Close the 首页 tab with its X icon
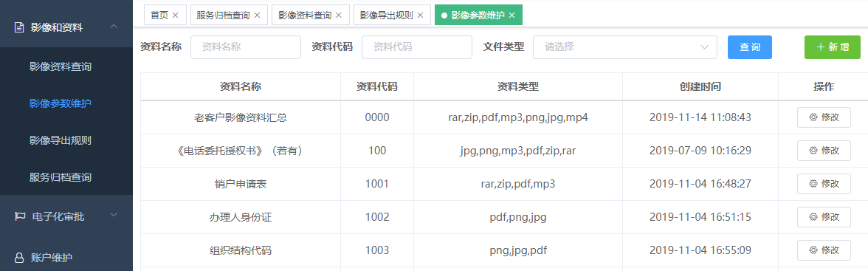Screen dimensions: 868x271 [176, 15]
